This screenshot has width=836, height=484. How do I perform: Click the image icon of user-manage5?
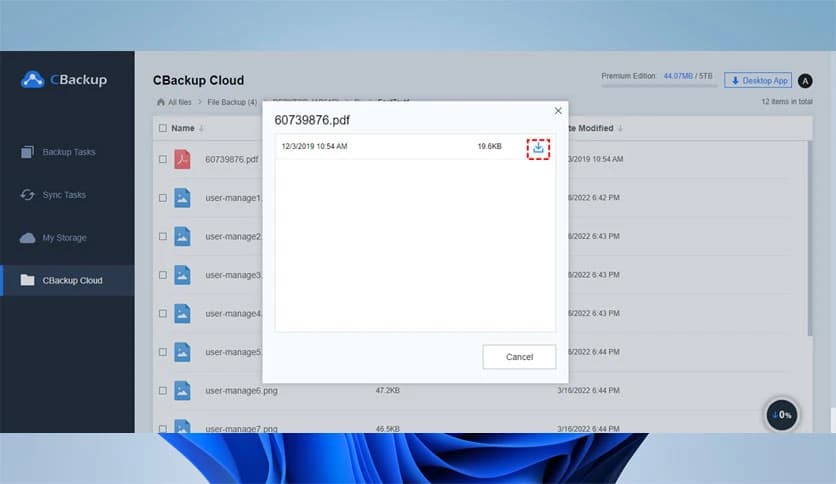tap(182, 352)
